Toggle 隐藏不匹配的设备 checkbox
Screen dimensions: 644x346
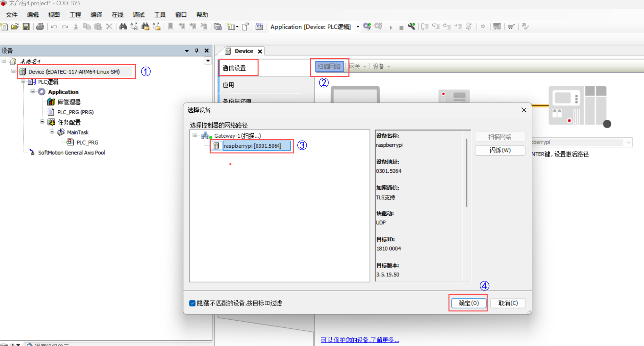(x=192, y=303)
